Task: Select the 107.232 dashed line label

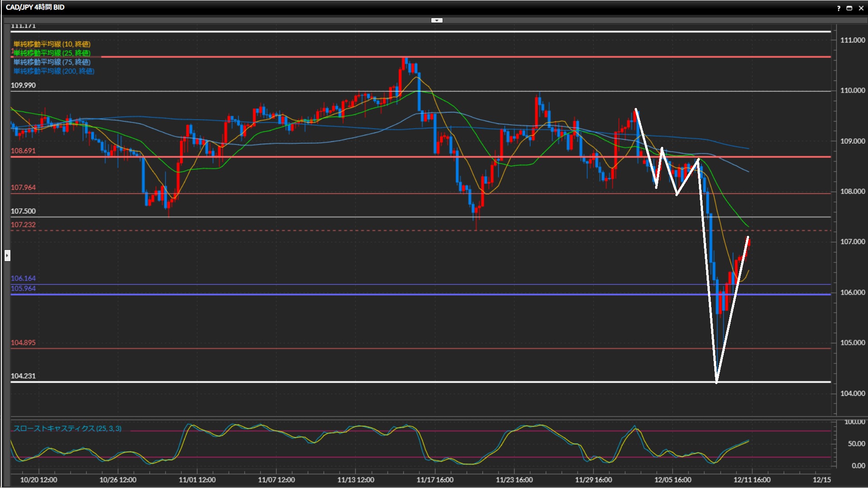Action: 23,225
